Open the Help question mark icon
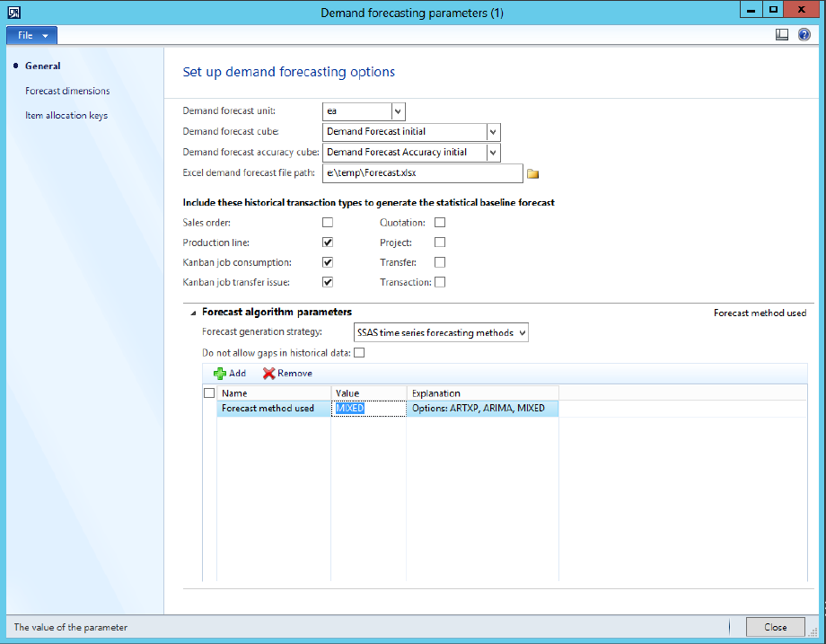 tap(804, 35)
